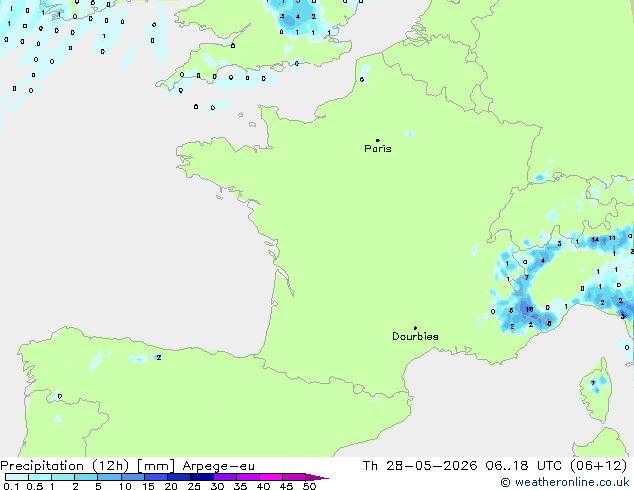Pick the 20–25 mm legend swatch
This screenshot has width=634, height=490.
178,477
